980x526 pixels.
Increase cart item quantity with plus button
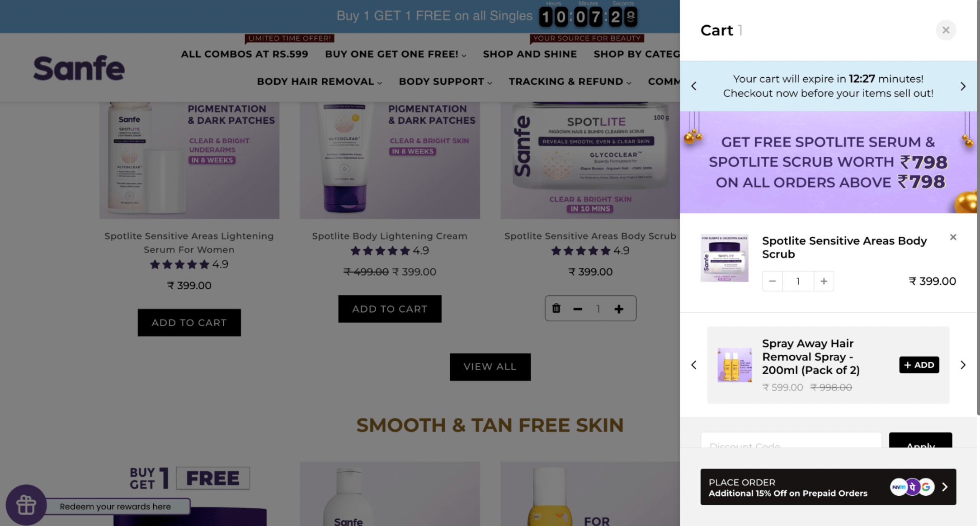tap(824, 281)
